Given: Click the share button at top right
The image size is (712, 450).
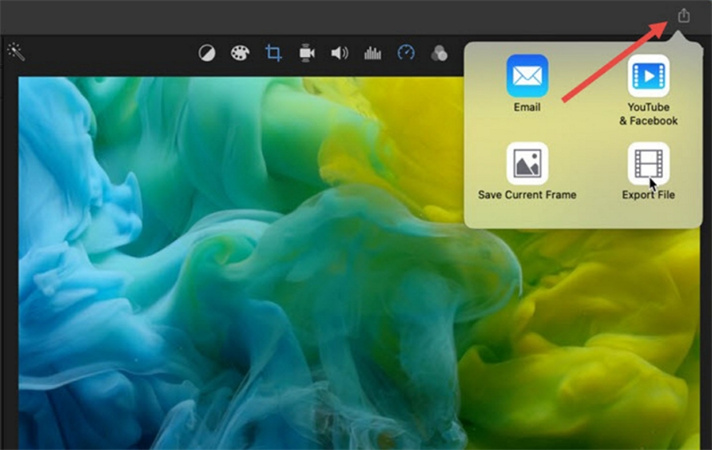Looking at the screenshot, I should click(684, 16).
